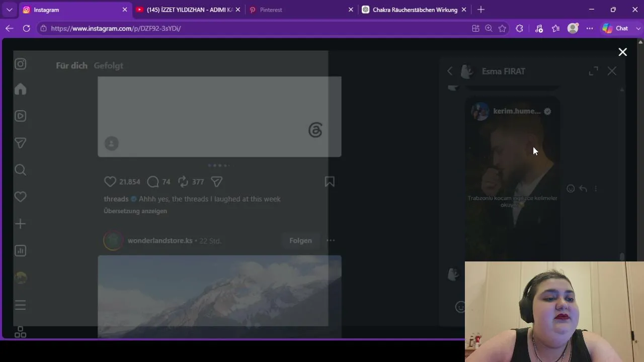Open the tab search dropdown arrow
The image size is (644, 362).
point(9,10)
